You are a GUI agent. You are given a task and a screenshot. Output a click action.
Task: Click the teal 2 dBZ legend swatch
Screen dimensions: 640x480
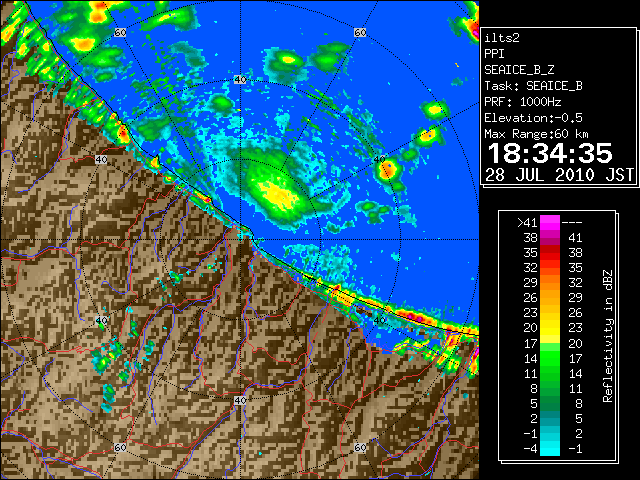tap(550, 418)
